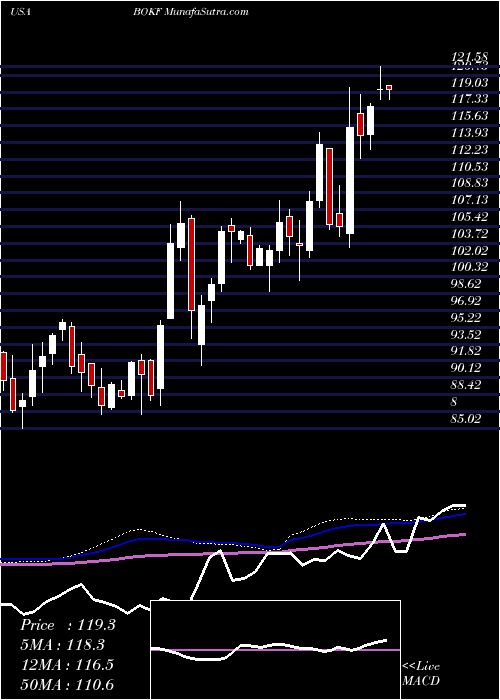Select the 115.63 price axis label
Screen dimensions: 500x700
coord(469,116)
